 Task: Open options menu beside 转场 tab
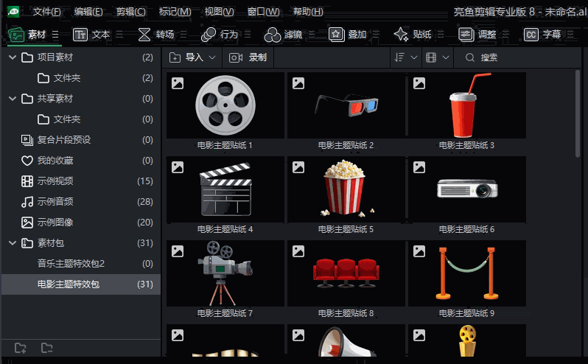(x=183, y=35)
